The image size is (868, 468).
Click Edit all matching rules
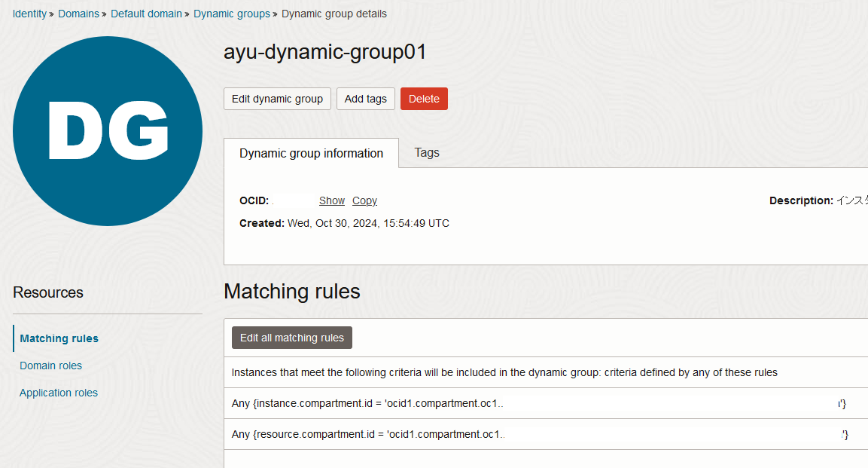pyautogui.click(x=291, y=337)
